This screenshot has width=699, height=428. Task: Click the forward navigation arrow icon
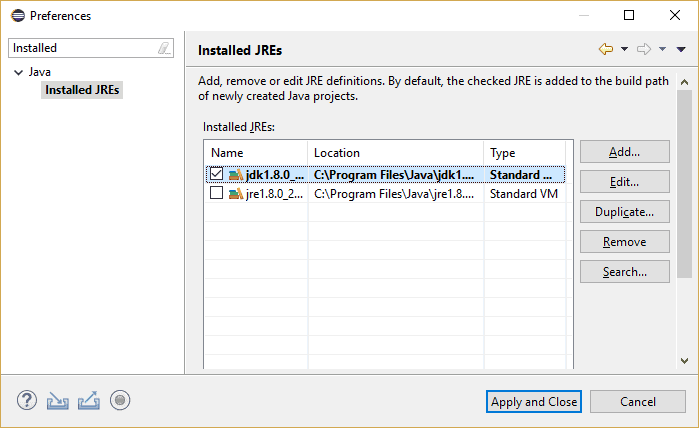643,49
